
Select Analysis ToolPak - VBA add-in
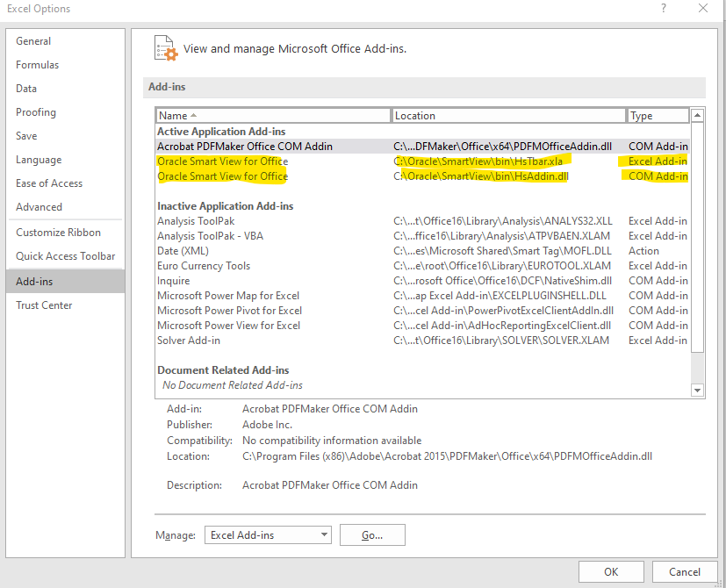(x=422, y=236)
